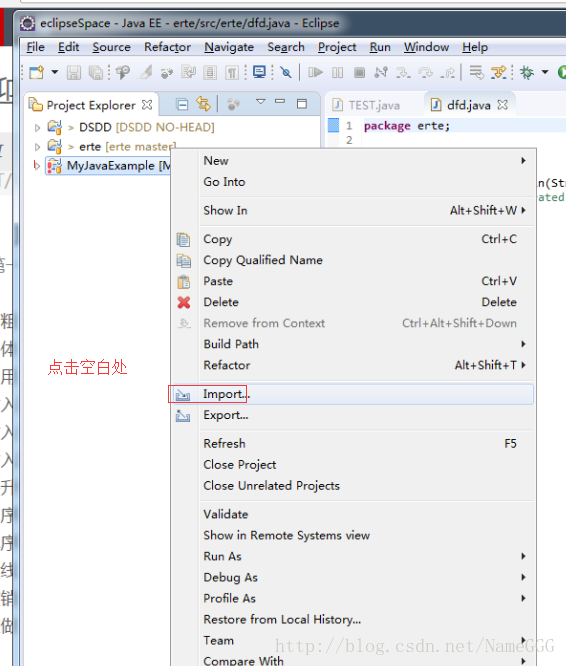
Task: Choose Close Unrelated Projects
Action: tap(352, 485)
